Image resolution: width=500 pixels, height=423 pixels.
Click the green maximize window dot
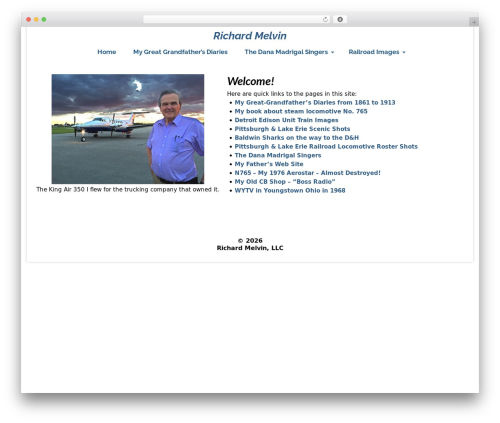point(44,20)
